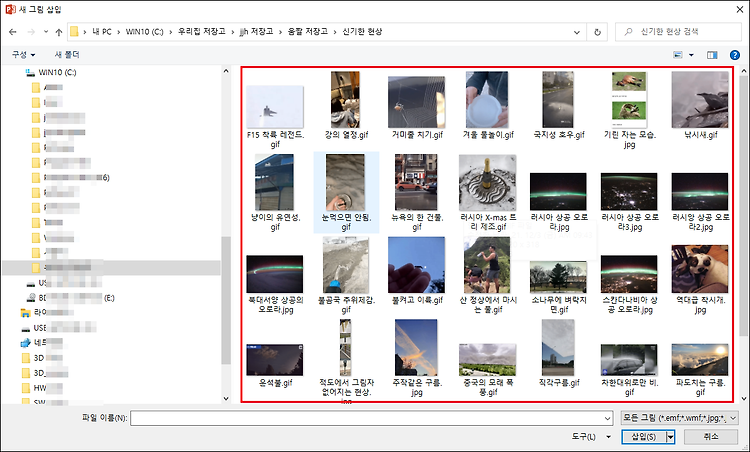Select 겨울 물놀이.gif file
The height and width of the screenshot is (452, 750).
tap(488, 106)
